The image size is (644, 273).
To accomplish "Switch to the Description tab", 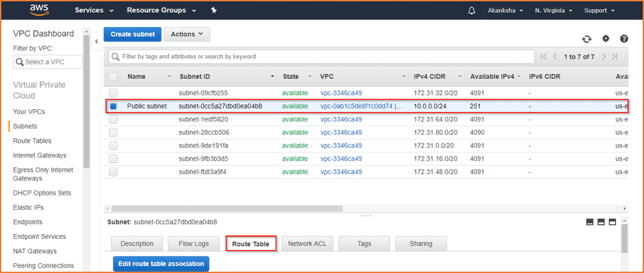I will coord(137,243).
